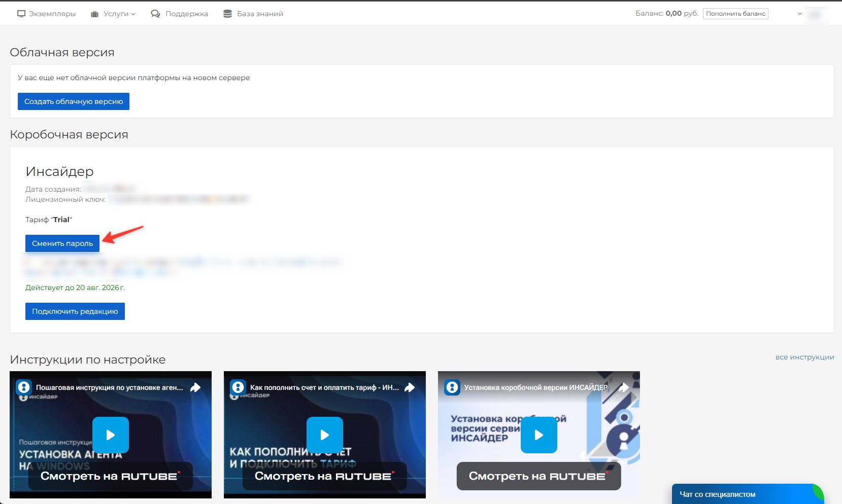Viewport: 842px width, 504px height.
Task: Open video title Установка коробочной версии ИНСАЙДЕР
Action: point(536,387)
